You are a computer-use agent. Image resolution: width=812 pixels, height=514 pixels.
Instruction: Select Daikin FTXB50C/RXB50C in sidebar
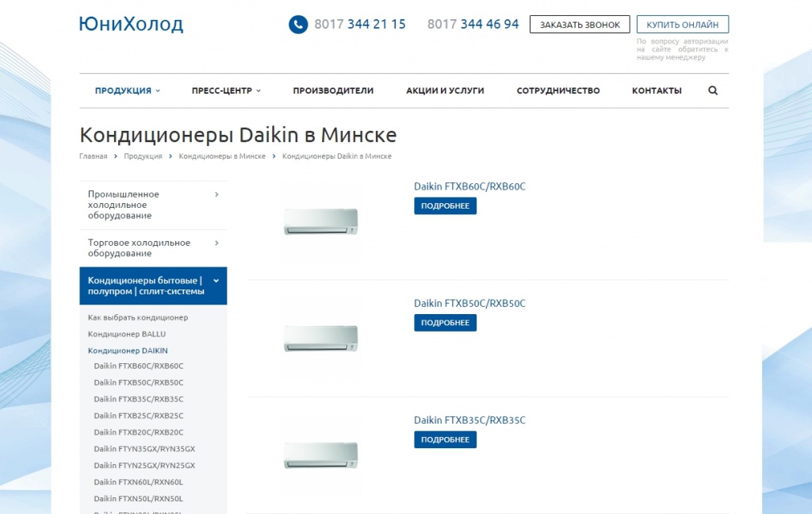(139, 382)
